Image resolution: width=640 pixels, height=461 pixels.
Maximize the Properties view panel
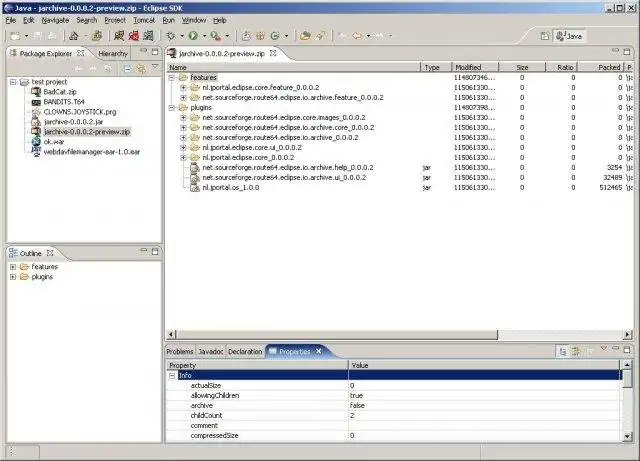point(627,350)
